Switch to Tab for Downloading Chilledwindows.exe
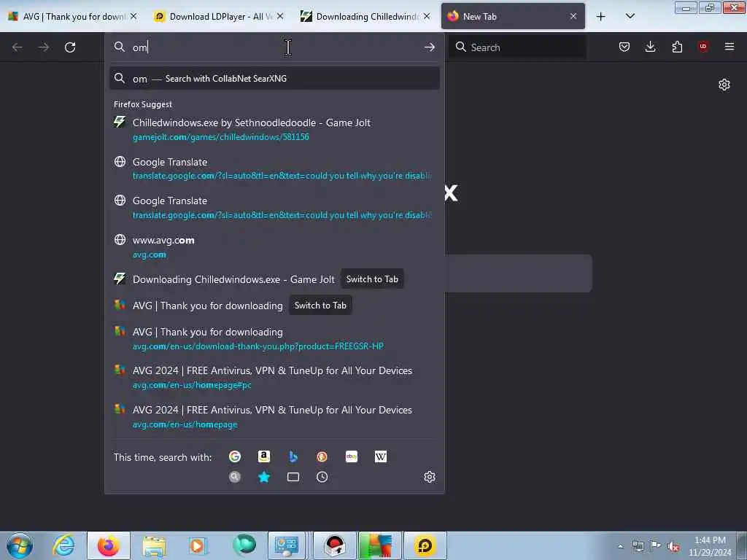This screenshot has height=560, width=747. [372, 279]
